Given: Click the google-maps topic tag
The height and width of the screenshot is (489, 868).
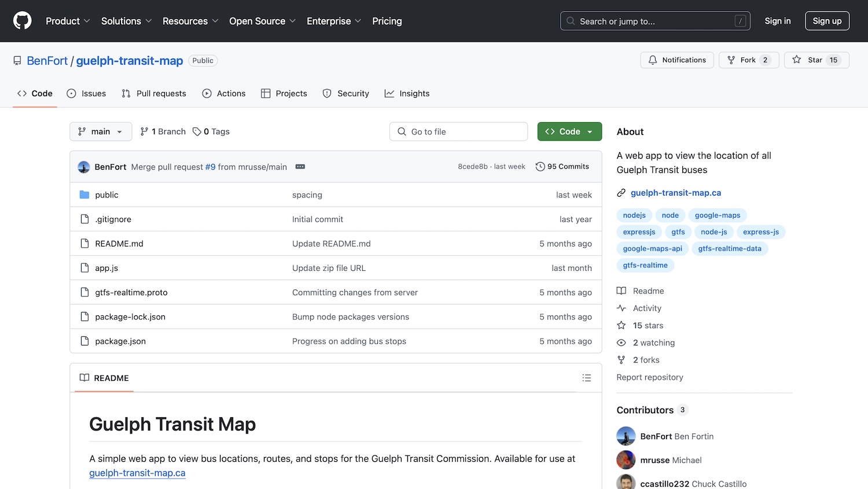Looking at the screenshot, I should click(x=718, y=215).
